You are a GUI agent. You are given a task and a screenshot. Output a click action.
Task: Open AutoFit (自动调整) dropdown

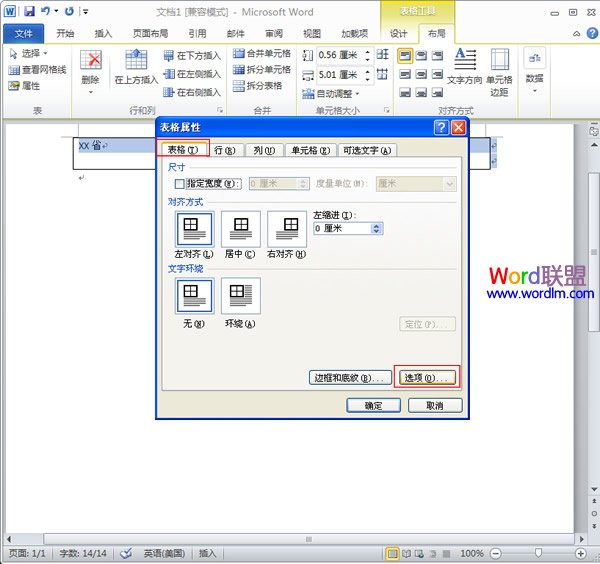(x=331, y=94)
